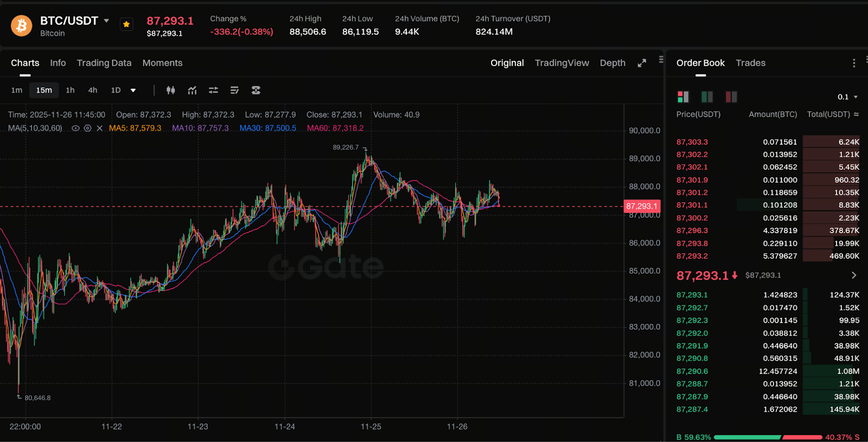The width and height of the screenshot is (868, 442).
Task: Click the buy/sell ratio bar
Action: pos(768,437)
